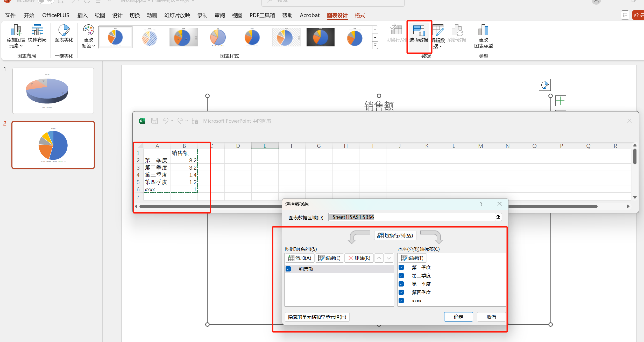This screenshot has width=644, height=342.
Task: Open the Acrobat tab
Action: pyautogui.click(x=309, y=15)
